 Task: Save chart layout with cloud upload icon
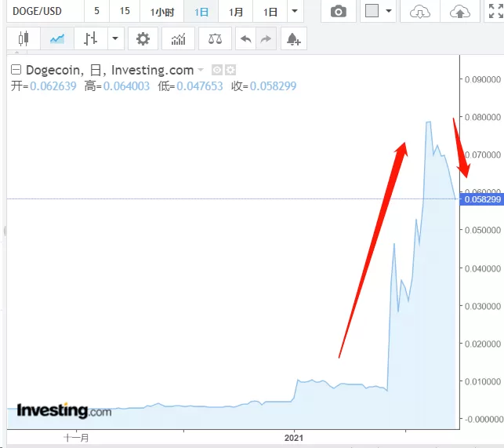pos(459,11)
